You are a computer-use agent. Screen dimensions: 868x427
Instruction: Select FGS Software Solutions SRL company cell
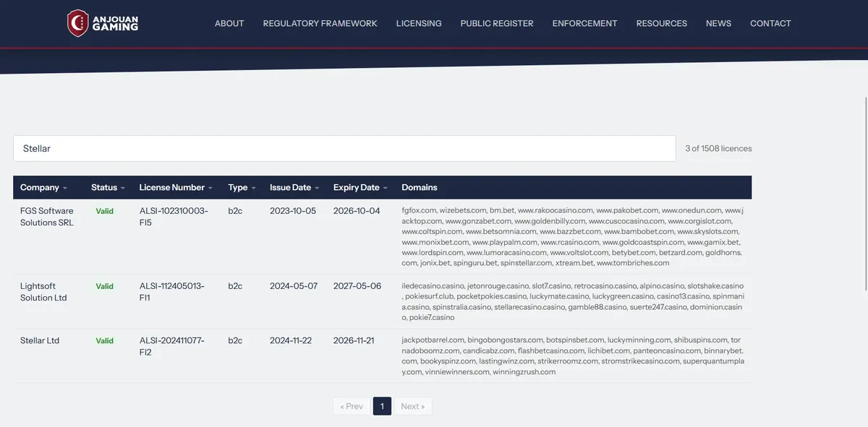[x=47, y=217]
